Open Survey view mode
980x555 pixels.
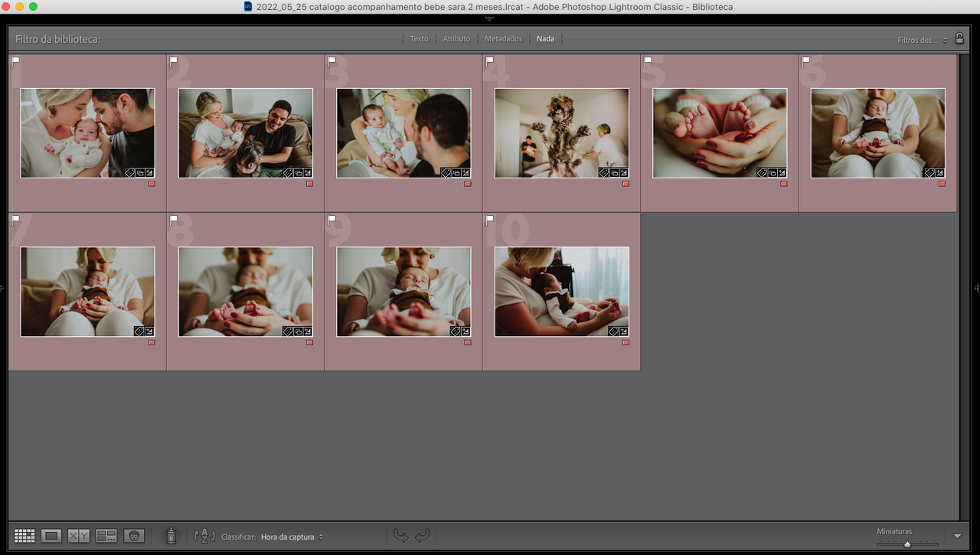pos(106,536)
